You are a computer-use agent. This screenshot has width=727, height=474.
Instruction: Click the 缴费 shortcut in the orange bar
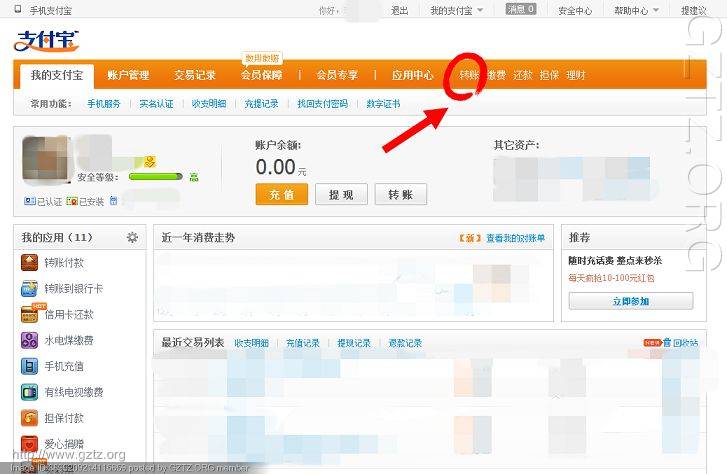tap(496, 75)
